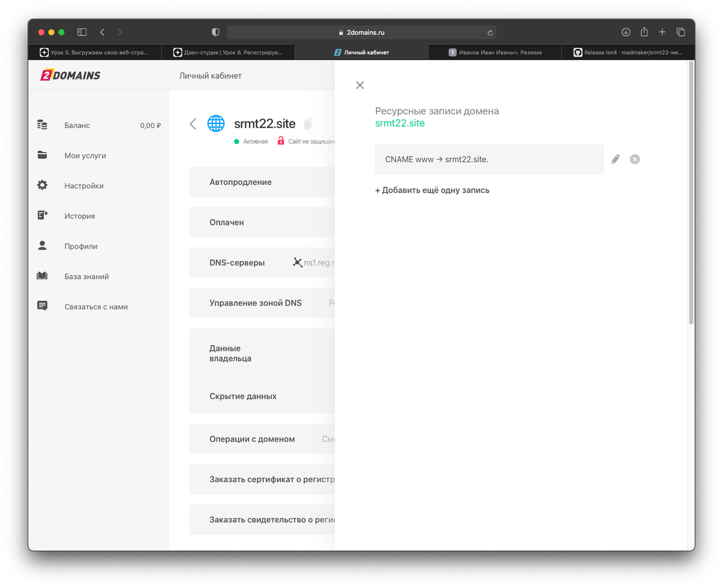The height and width of the screenshot is (588, 723).
Task: Open the Оплачен row
Action: pyautogui.click(x=261, y=222)
